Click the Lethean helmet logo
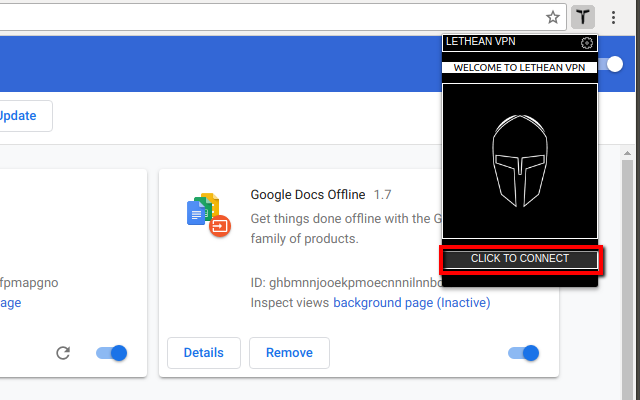Screen dimensions: 640x400 (x=520, y=161)
